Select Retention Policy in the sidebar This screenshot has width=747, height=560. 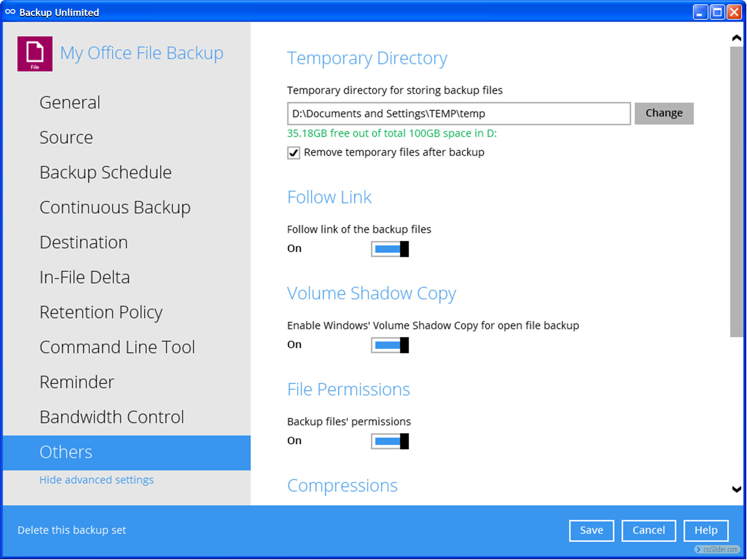pyautogui.click(x=101, y=312)
